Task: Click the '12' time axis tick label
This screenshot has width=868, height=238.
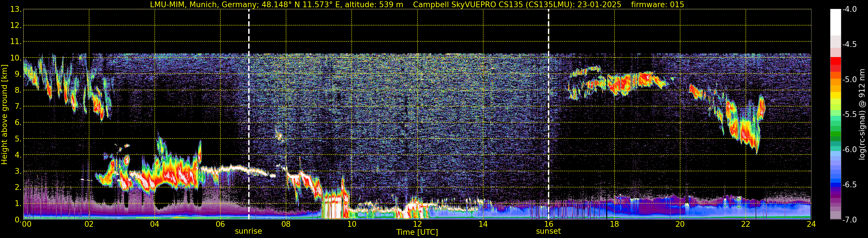Action: coord(417,224)
